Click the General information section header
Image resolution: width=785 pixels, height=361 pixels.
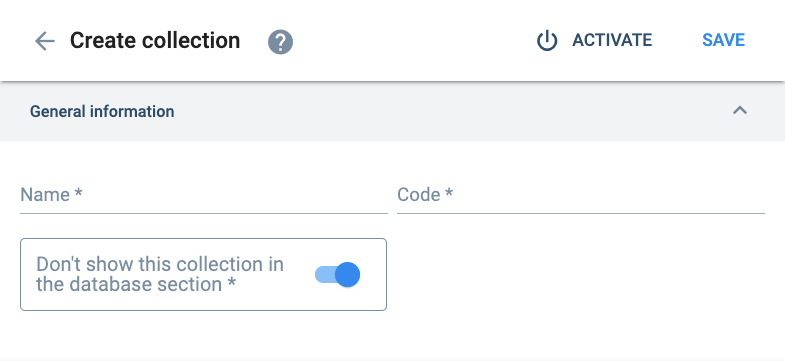coord(392,111)
